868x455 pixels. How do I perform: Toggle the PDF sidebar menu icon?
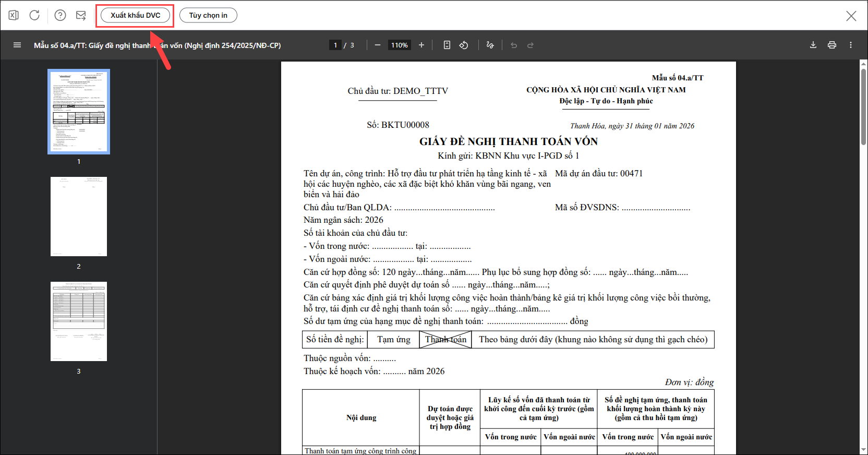(x=17, y=45)
